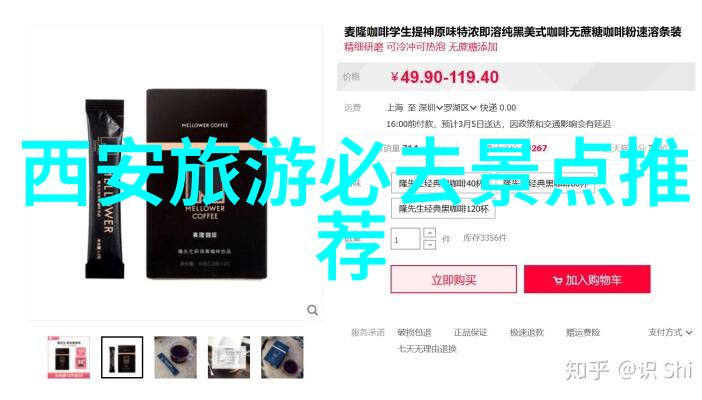Click the 七天无理由退换 link
The height and width of the screenshot is (400, 702).
pos(427,348)
